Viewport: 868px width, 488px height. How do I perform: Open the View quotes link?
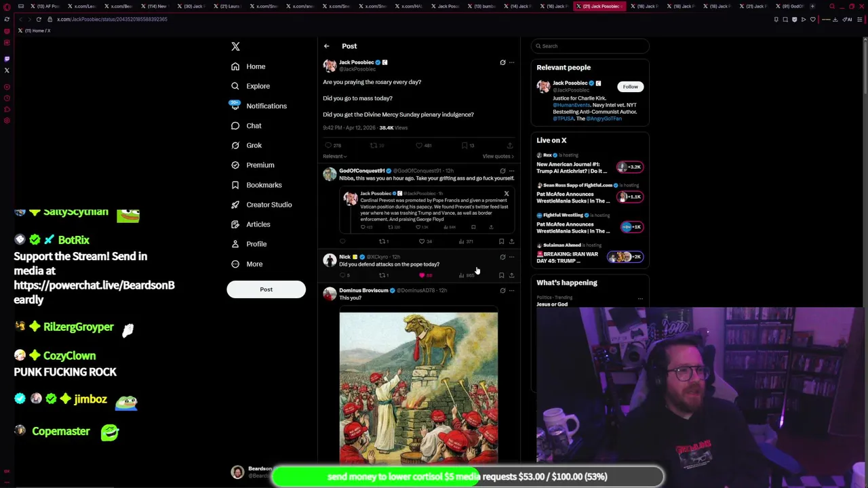pos(498,157)
